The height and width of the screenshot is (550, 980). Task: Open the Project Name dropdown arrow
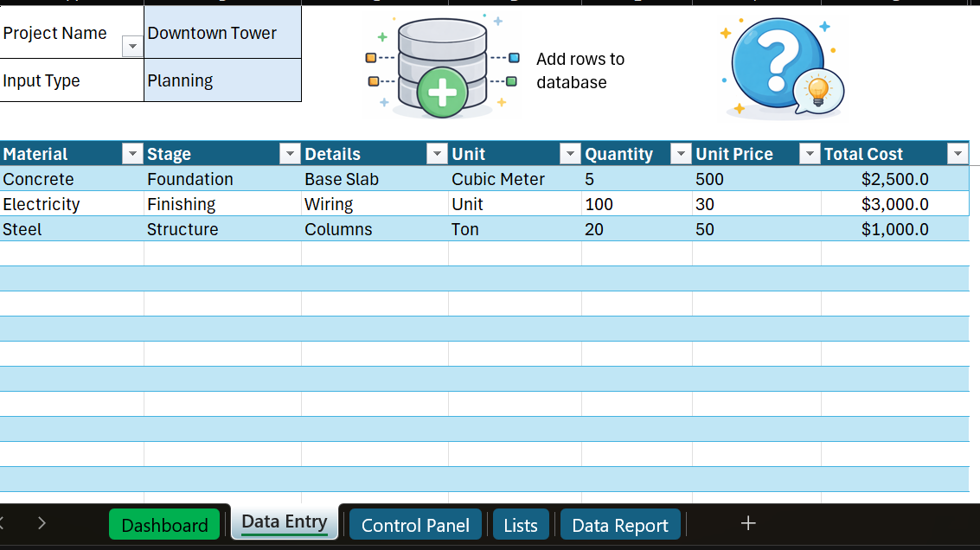(x=132, y=47)
